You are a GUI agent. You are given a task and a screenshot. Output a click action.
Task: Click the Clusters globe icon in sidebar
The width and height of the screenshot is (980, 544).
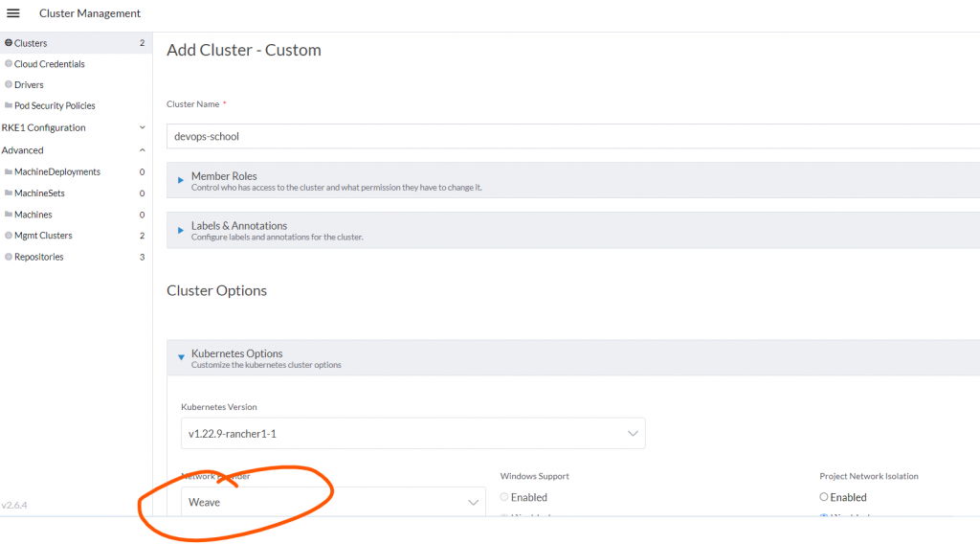pyautogui.click(x=9, y=43)
